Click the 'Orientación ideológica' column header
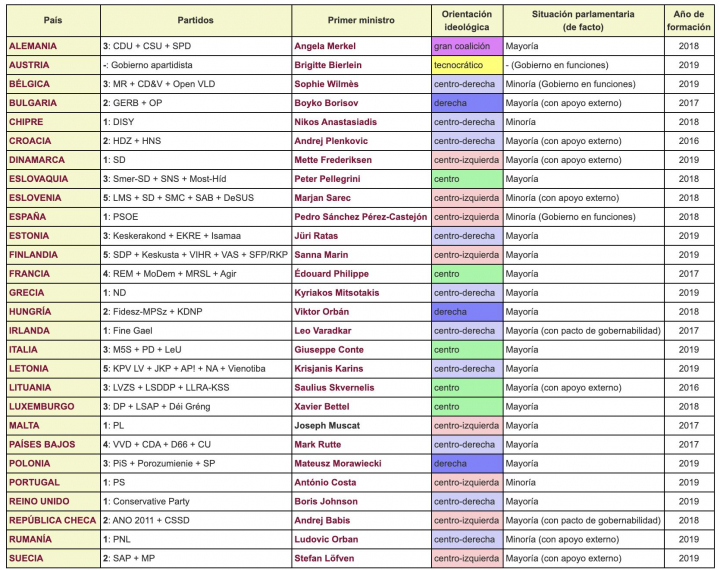The image size is (720, 570). [464, 20]
